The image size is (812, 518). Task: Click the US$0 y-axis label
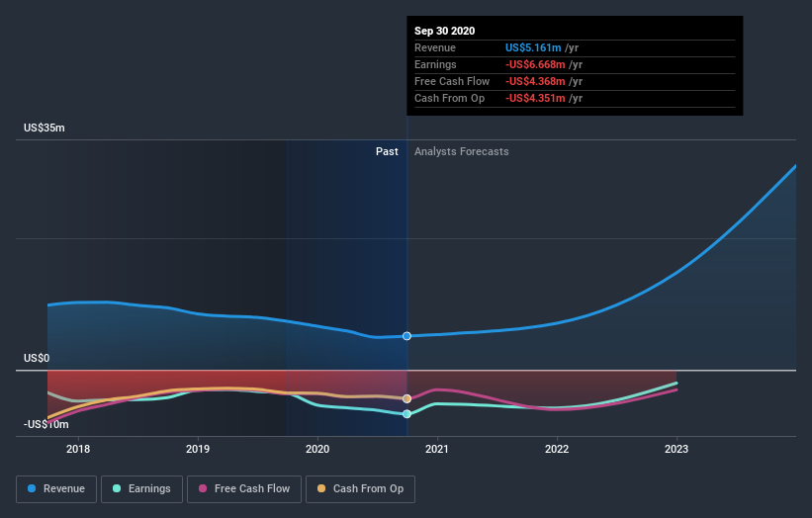point(37,358)
